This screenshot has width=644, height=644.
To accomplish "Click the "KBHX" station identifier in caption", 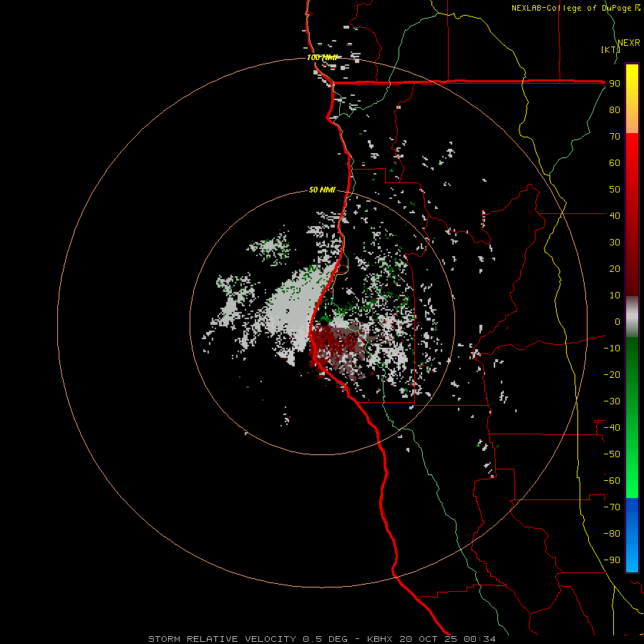I will (380, 639).
